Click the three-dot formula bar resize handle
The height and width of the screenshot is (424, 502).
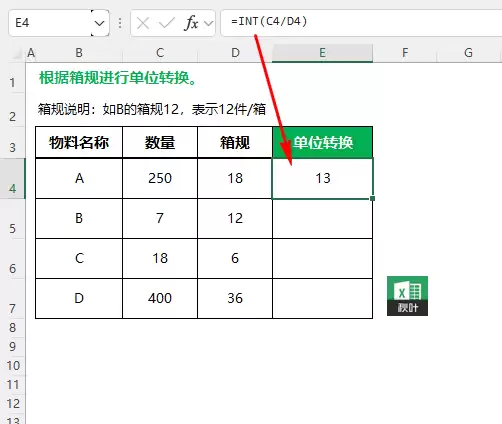click(120, 23)
